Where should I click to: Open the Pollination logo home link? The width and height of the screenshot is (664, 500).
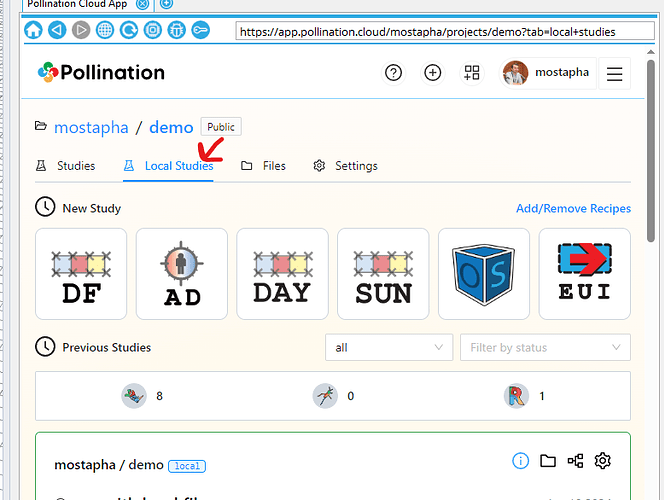101,72
